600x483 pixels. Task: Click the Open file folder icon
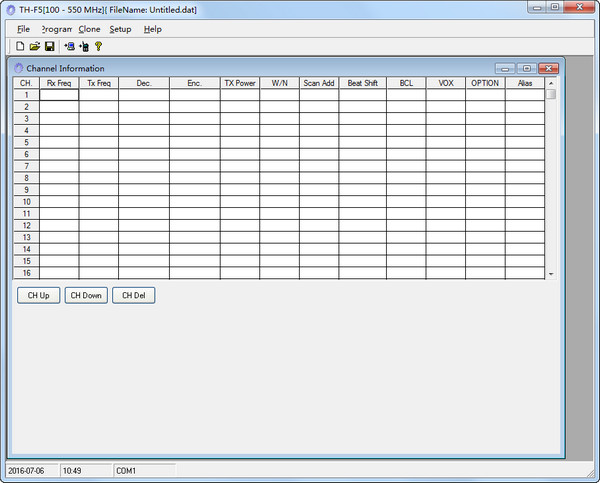[35, 46]
